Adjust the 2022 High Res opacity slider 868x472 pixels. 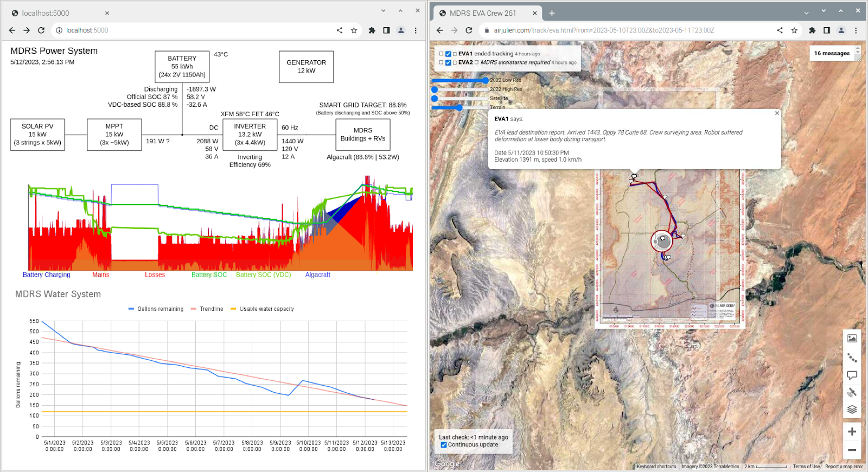460,90
